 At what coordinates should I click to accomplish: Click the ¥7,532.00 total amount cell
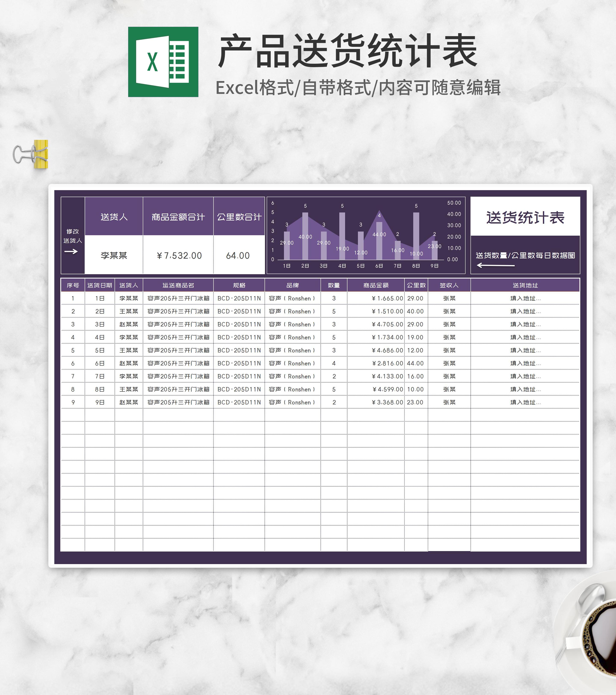point(179,255)
